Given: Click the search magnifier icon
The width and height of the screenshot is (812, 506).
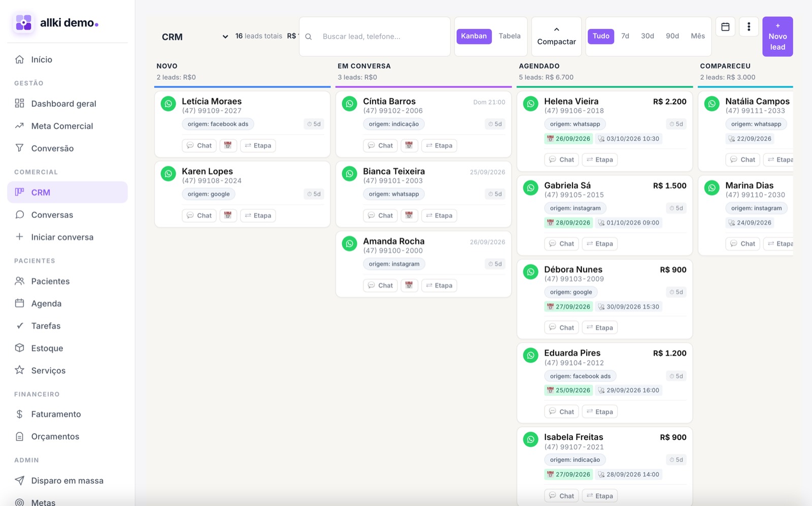Looking at the screenshot, I should point(309,37).
